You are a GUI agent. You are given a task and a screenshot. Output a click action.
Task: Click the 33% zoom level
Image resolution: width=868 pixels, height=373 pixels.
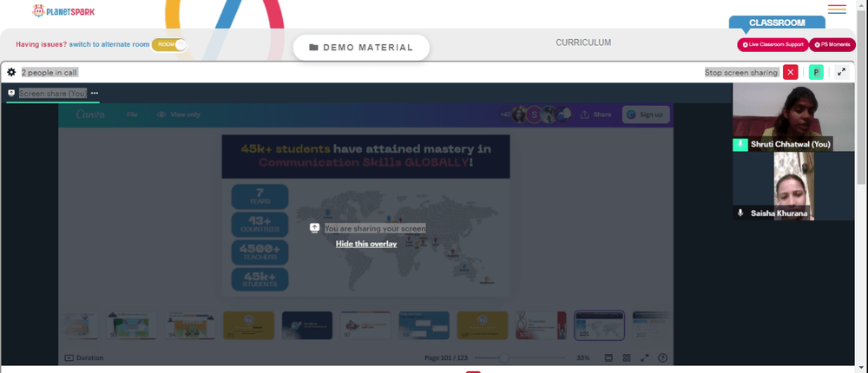pos(583,358)
